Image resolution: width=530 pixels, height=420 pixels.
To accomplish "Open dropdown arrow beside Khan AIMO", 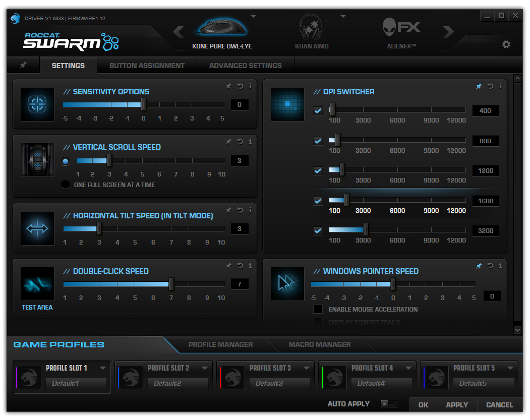I will (343, 16).
